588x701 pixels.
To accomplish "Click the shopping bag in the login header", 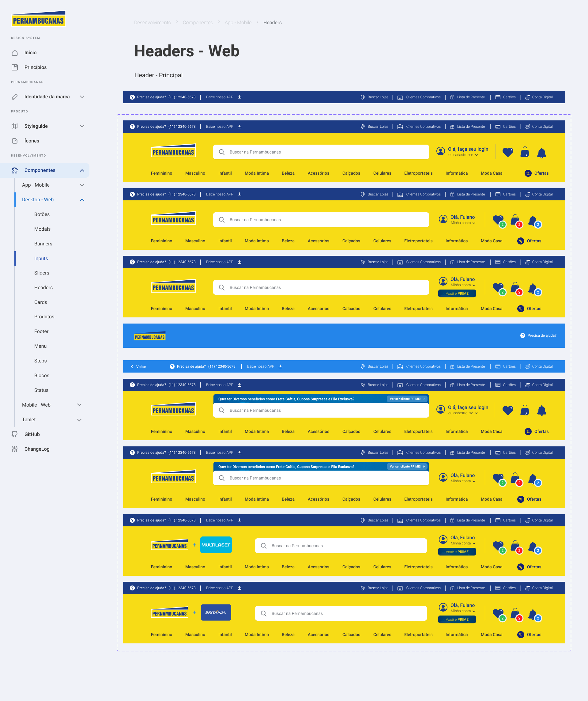I will tap(525, 152).
